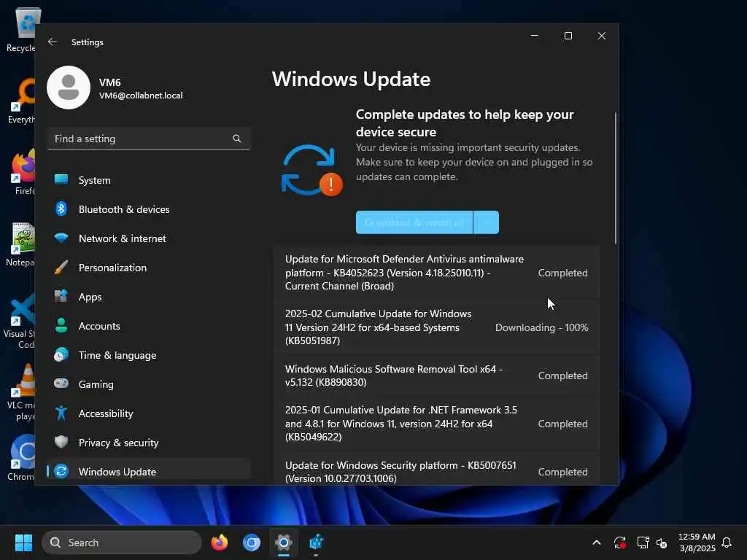The width and height of the screenshot is (747, 560).
Task: Click the Apps icon in sidebar
Action: coord(61,296)
